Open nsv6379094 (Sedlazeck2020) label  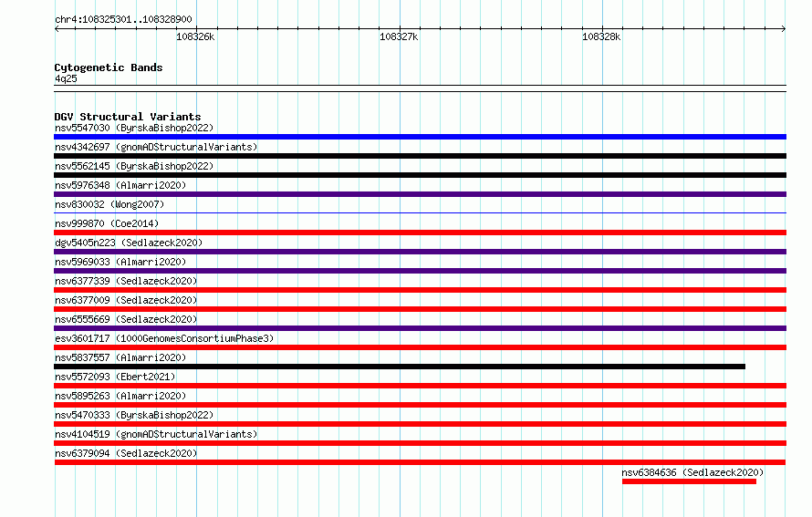pos(126,453)
